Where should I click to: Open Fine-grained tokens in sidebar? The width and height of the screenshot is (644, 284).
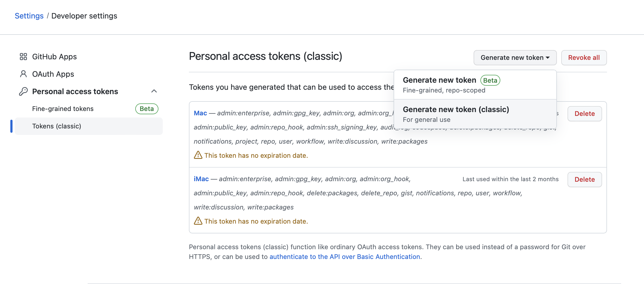pos(63,109)
